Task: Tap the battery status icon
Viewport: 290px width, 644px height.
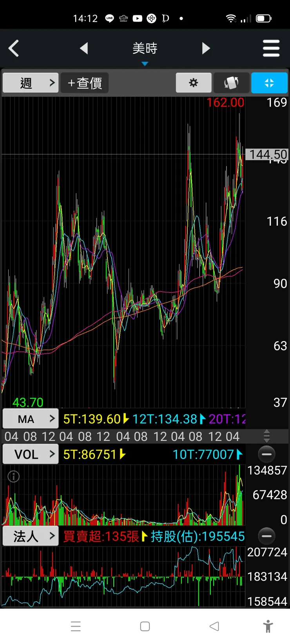Action: (x=263, y=18)
